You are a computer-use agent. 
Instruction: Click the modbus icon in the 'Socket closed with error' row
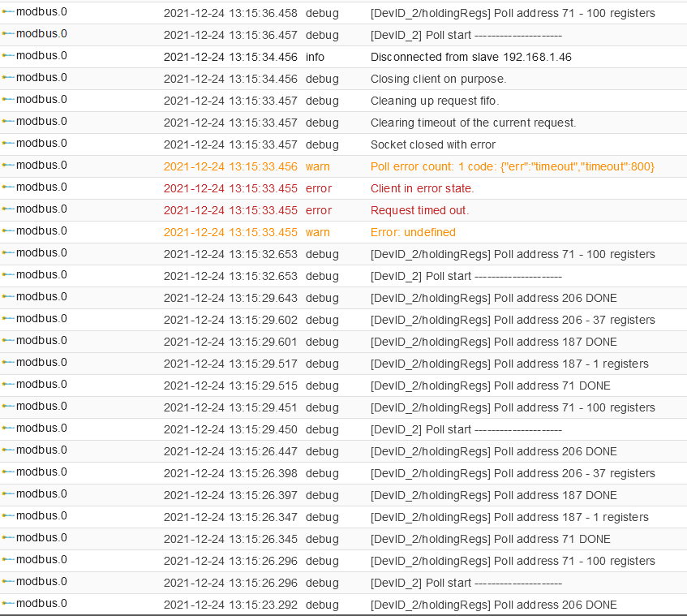pos(8,144)
